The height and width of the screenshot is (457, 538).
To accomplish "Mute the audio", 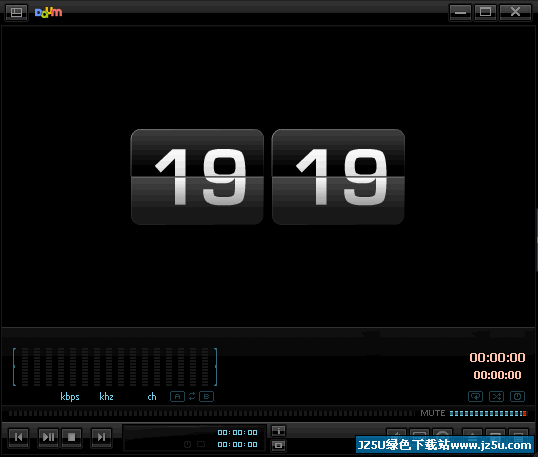I will (x=433, y=413).
